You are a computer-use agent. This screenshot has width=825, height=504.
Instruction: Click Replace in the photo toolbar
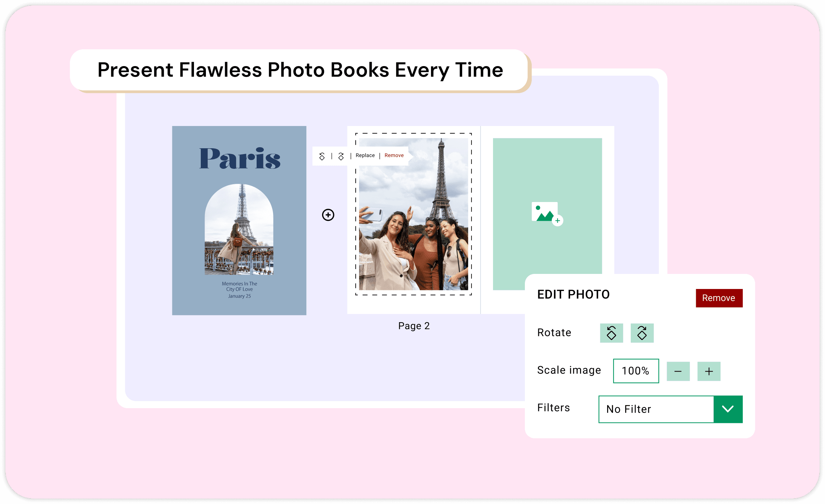tap(365, 155)
